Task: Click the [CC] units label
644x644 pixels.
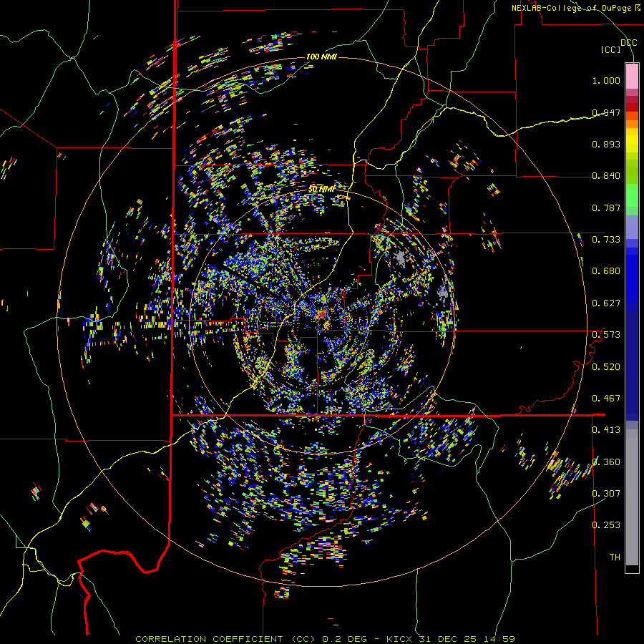Action: (611, 49)
